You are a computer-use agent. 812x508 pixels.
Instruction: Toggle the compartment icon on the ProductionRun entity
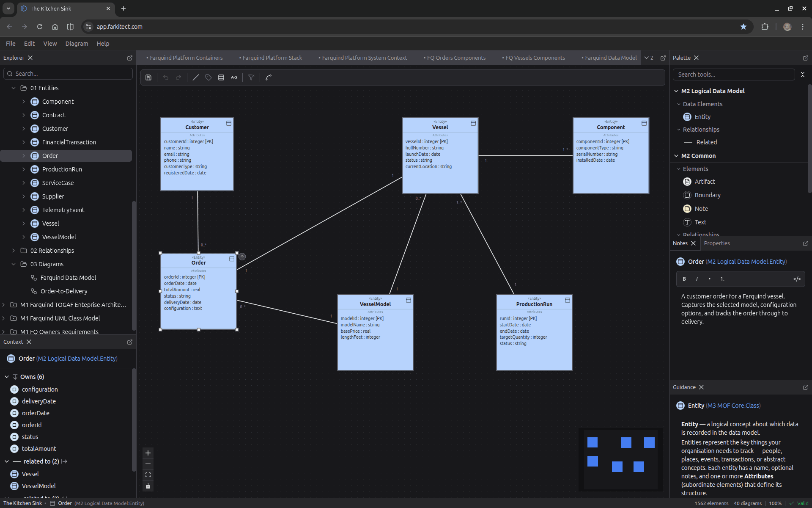click(568, 300)
